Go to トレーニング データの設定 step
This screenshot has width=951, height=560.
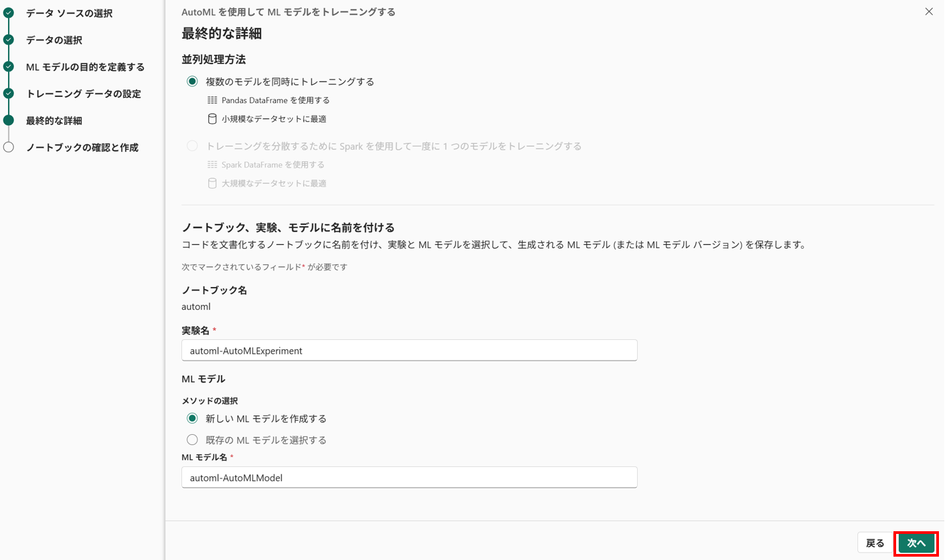[84, 94]
